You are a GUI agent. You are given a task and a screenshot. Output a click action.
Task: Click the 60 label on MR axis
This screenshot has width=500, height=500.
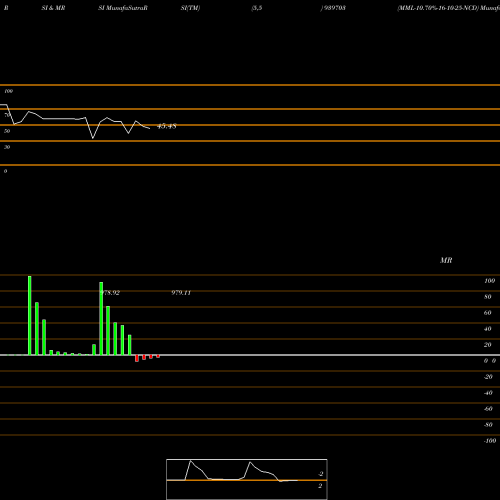[488, 313]
